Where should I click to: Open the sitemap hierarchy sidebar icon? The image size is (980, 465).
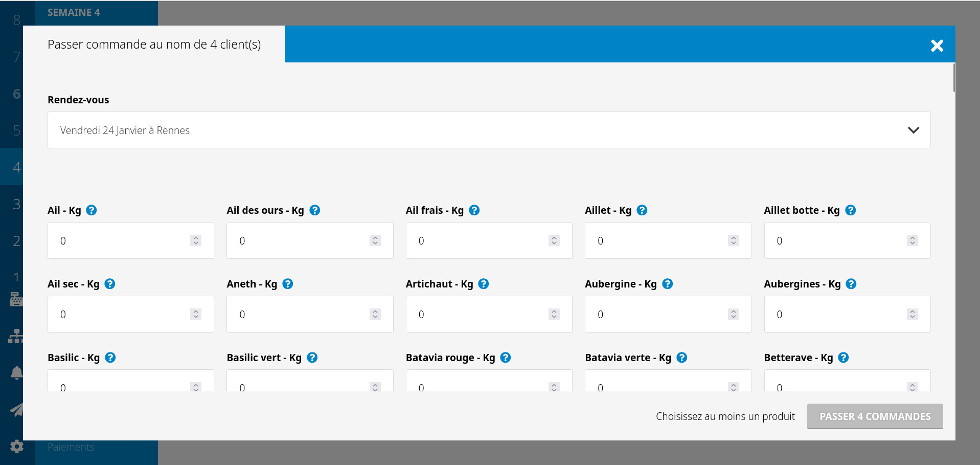click(16, 336)
